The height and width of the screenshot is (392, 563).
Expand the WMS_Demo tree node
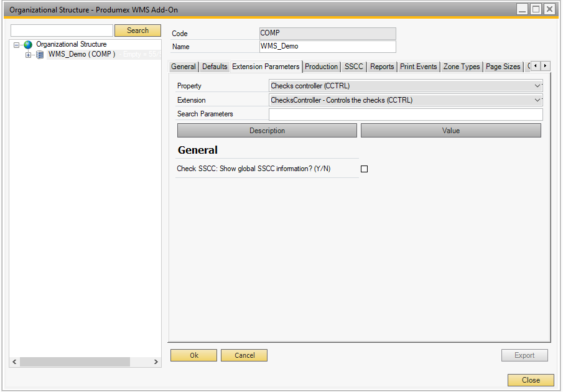(x=28, y=55)
